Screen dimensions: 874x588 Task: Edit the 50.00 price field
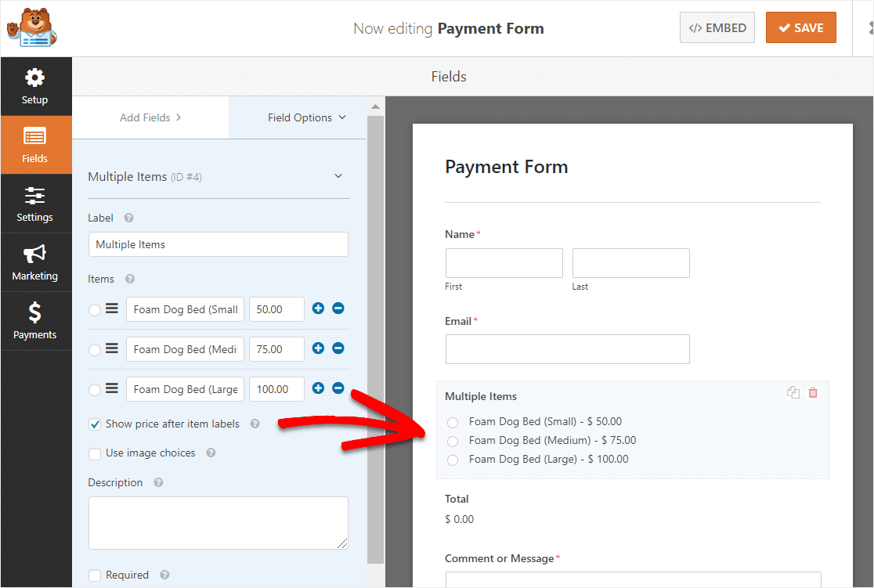click(276, 309)
